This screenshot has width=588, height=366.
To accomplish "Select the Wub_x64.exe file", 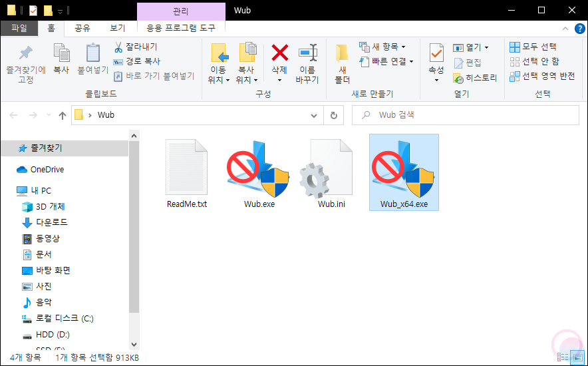I will point(404,172).
